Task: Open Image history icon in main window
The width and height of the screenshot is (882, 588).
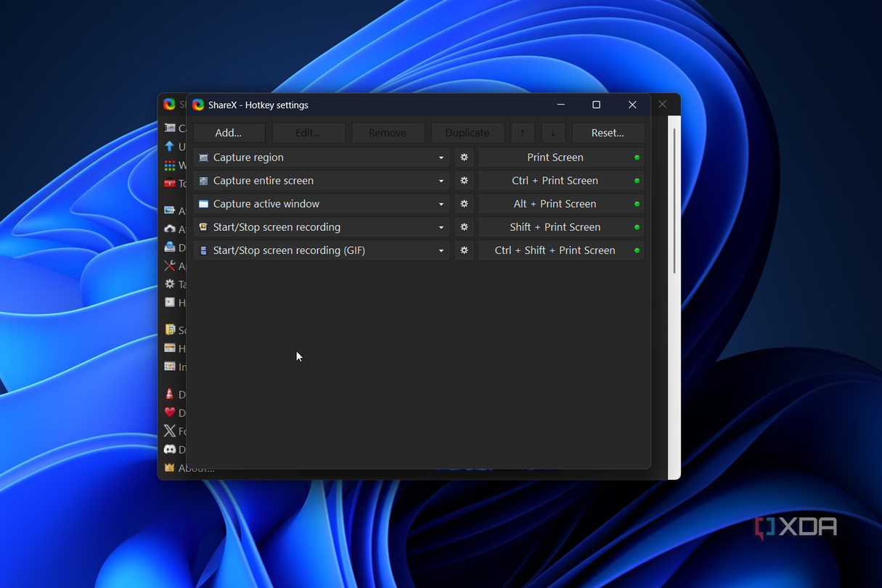Action: [170, 367]
